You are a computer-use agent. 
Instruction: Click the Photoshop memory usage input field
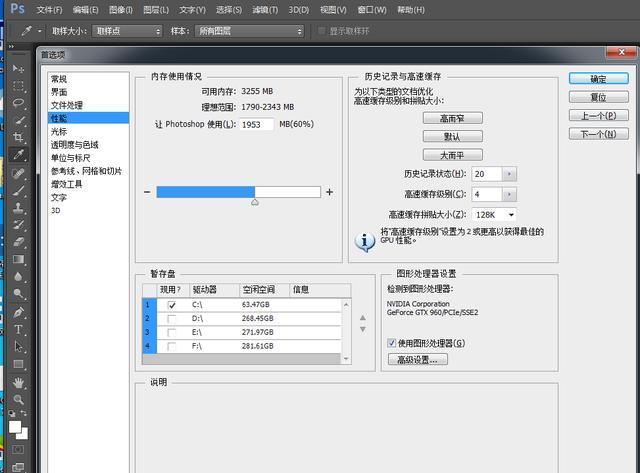[x=257, y=124]
